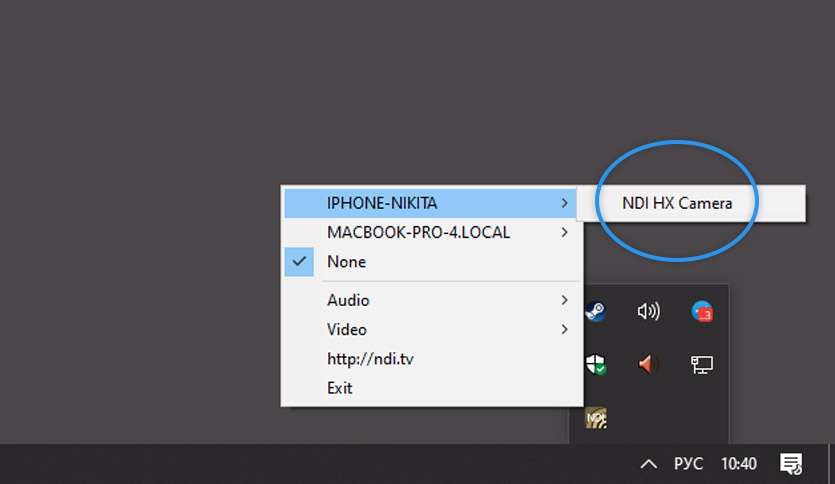Open blue tray icon with red badge
Screen dimensions: 835x484
pyautogui.click(x=702, y=311)
